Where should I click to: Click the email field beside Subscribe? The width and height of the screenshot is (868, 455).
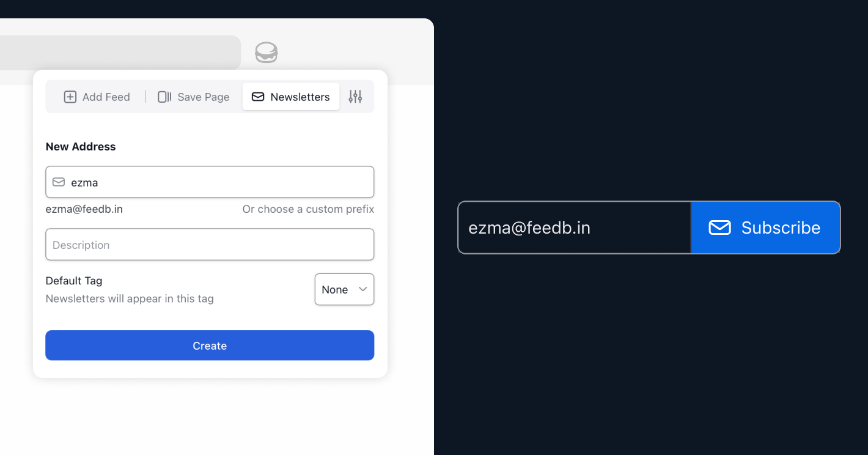point(575,227)
